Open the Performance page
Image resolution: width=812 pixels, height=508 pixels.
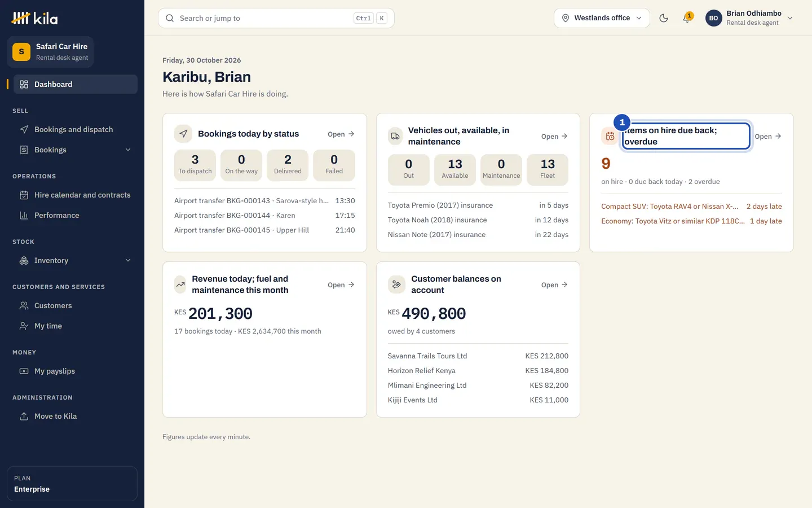point(76,215)
